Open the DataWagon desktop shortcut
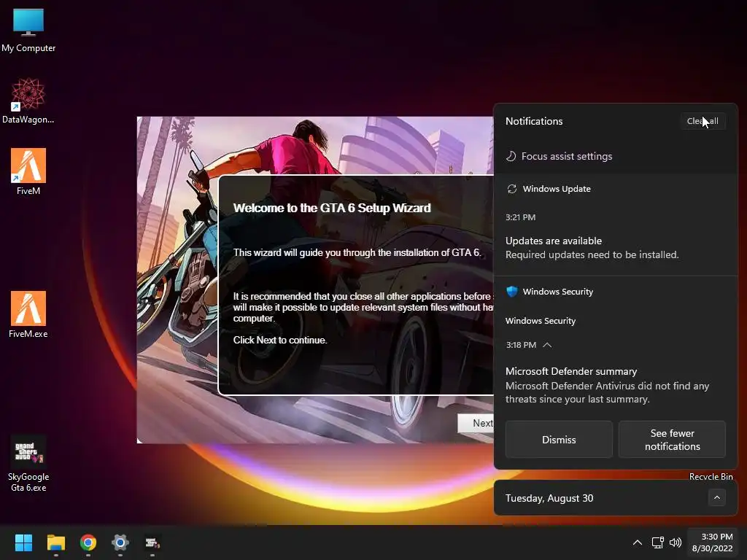Viewport: 747px width, 560px height. tap(28, 101)
